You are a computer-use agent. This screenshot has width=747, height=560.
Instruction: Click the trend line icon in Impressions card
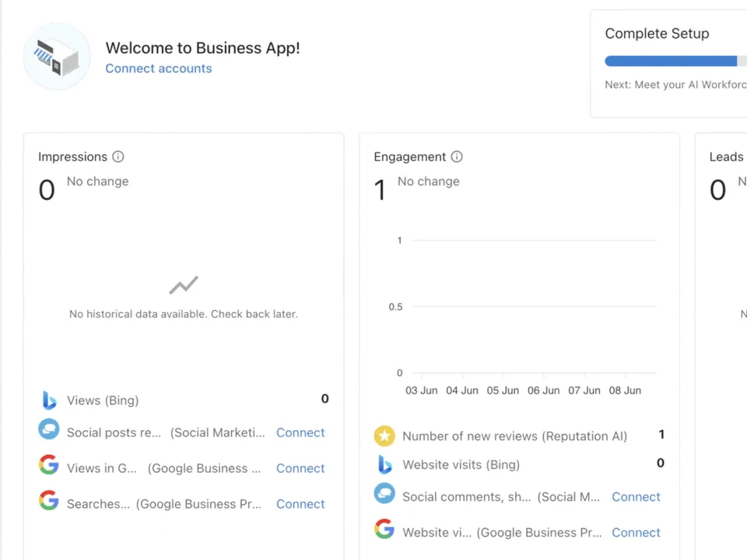click(184, 285)
